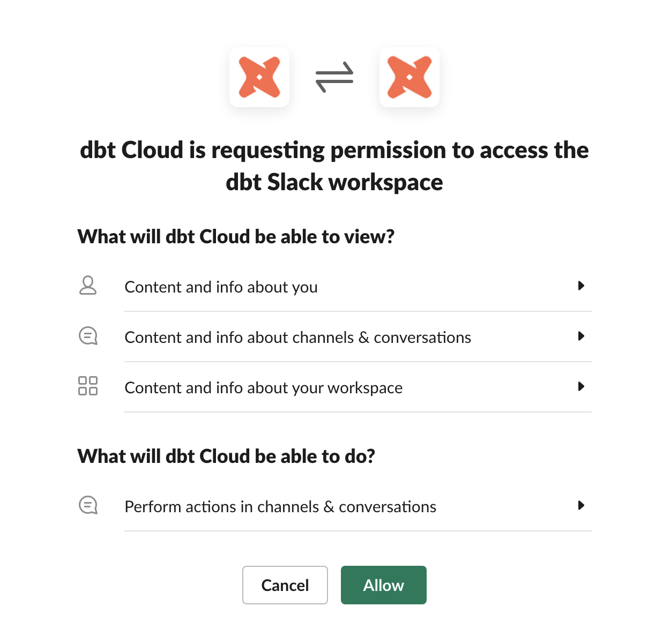This screenshot has width=670, height=644.
Task: Select the row 'Content and info about your workspace'
Action: [x=263, y=387]
